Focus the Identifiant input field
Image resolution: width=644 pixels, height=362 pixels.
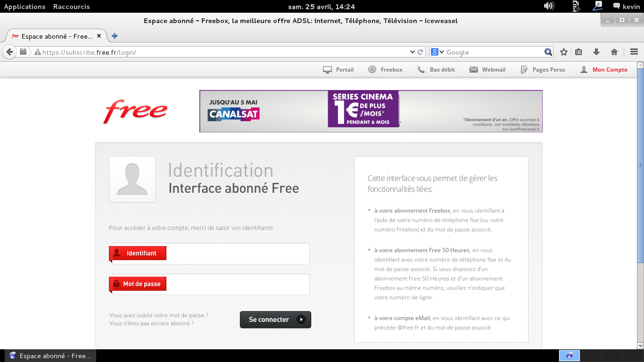210,254
